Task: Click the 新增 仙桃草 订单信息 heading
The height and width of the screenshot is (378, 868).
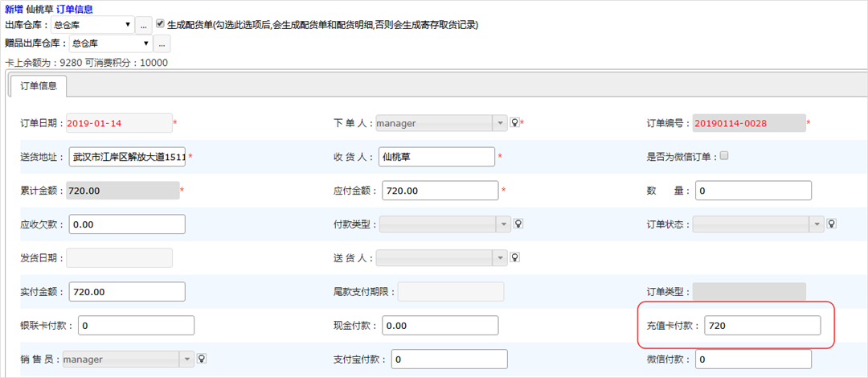Action: (x=49, y=9)
